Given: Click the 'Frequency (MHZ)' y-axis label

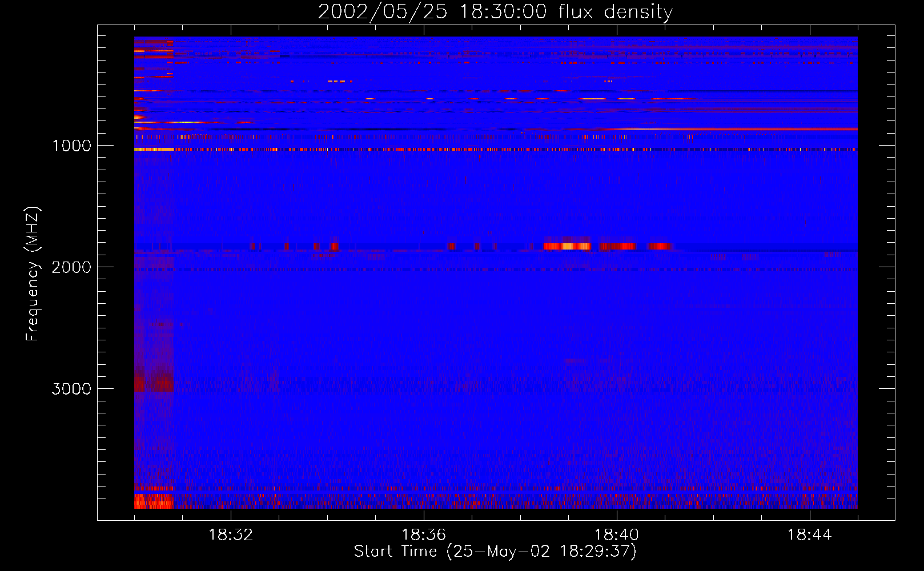Looking at the screenshot, I should pyautogui.click(x=33, y=274).
